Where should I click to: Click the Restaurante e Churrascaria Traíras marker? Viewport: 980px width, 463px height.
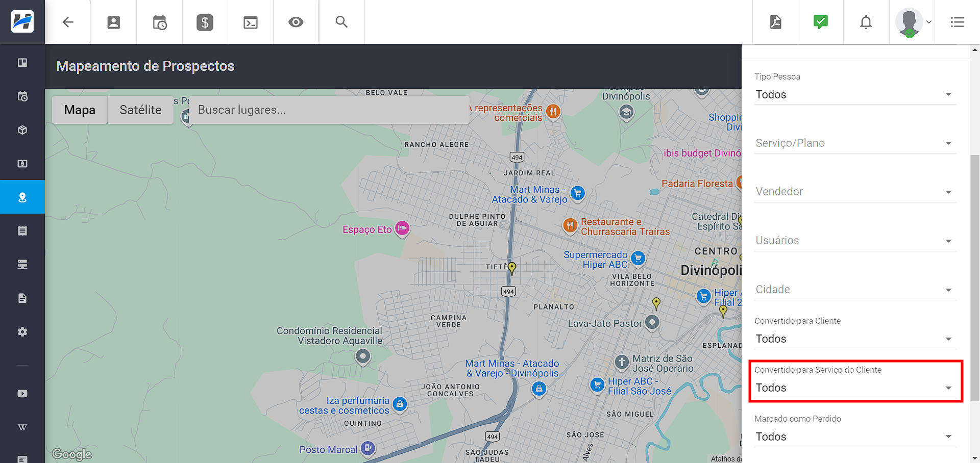(x=570, y=225)
